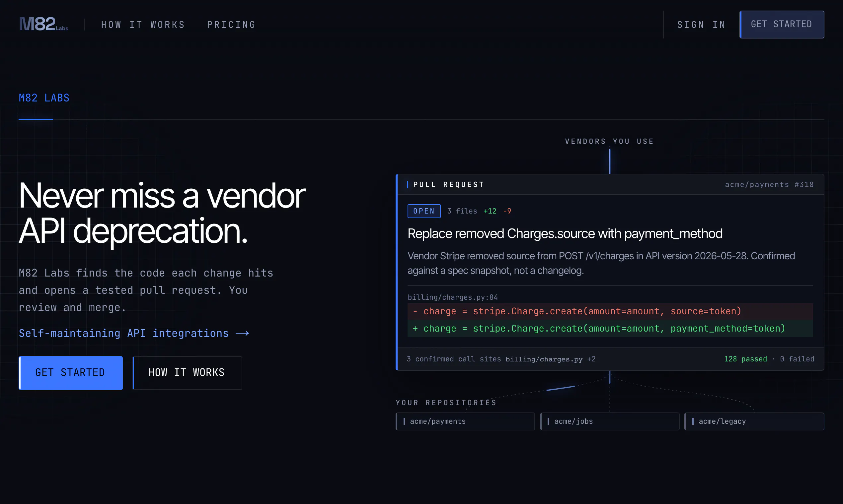Open pull request title Replace removed Charges.source
Viewport: 843px width, 504px height.
(565, 234)
